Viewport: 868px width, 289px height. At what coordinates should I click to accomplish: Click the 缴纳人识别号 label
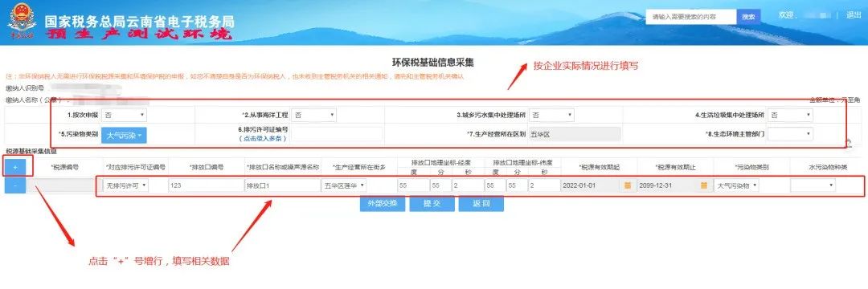pos(26,88)
